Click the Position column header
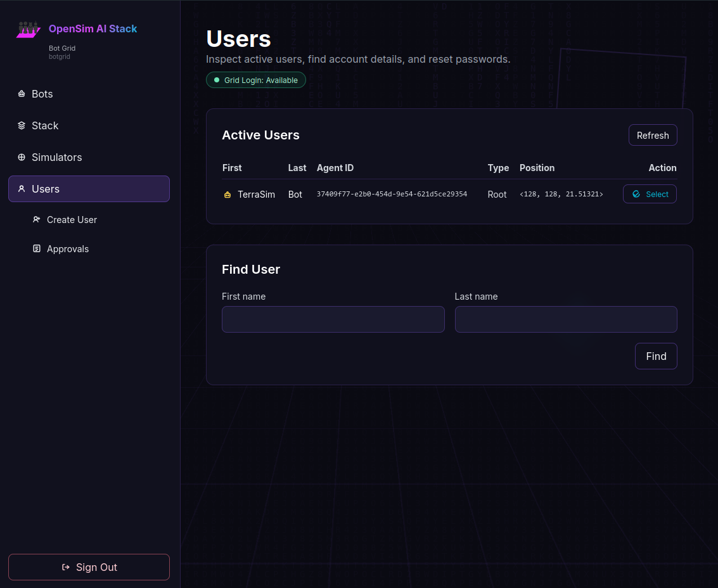The image size is (718, 588). point(537,168)
